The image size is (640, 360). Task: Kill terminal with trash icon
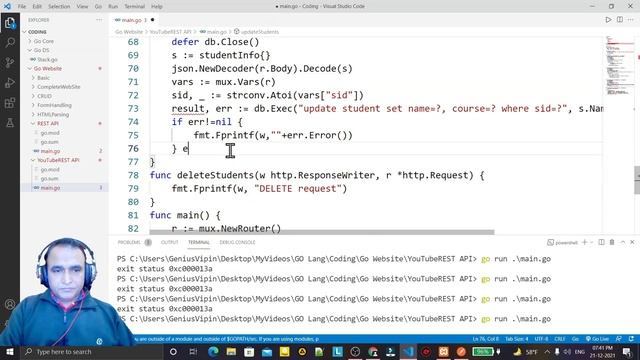(612, 242)
